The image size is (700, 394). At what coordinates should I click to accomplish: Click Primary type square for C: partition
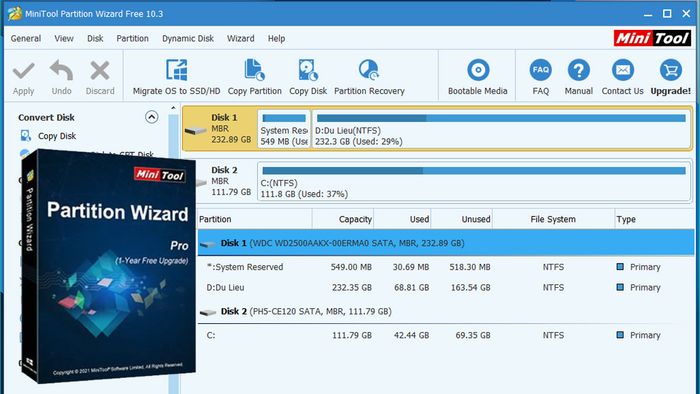620,335
